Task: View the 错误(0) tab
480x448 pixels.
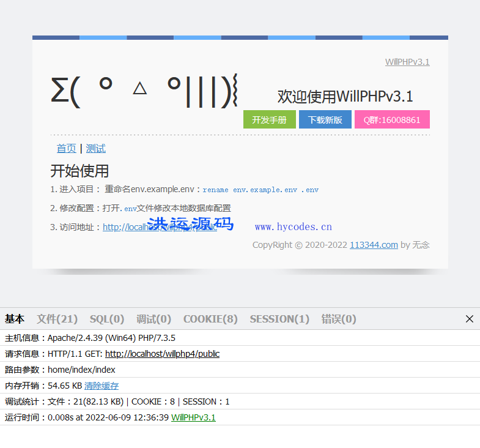Action: point(339,319)
